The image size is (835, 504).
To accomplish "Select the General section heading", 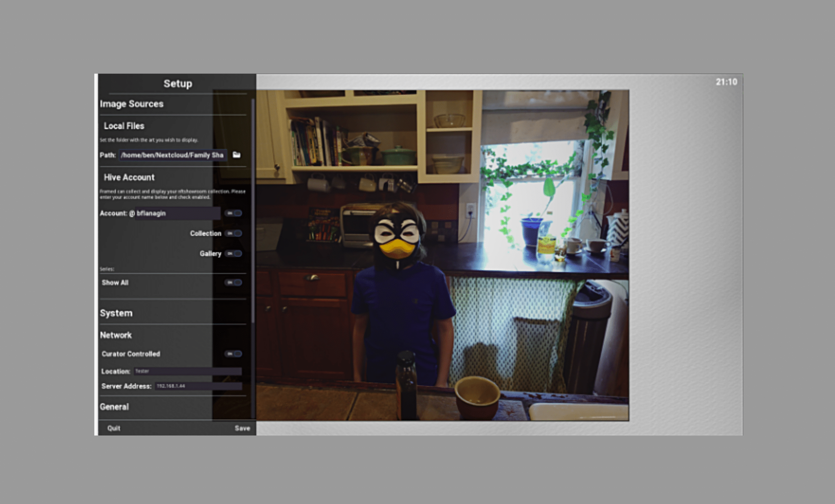I will click(114, 407).
